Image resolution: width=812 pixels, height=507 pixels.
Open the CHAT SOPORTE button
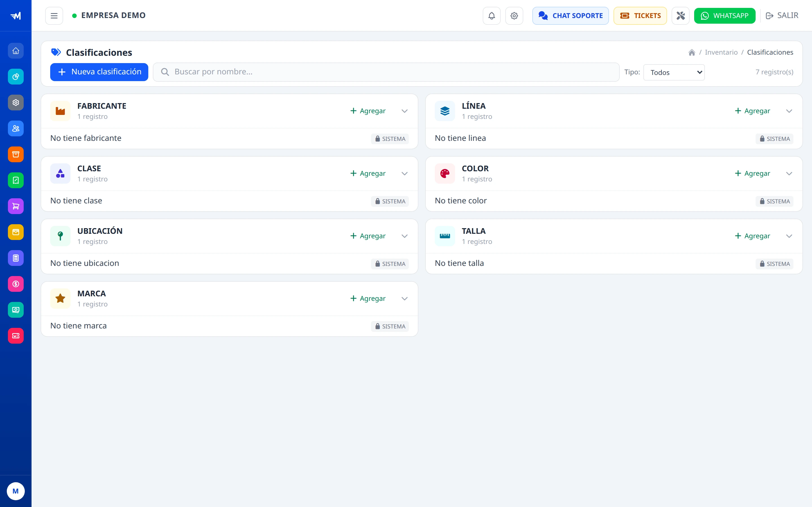(x=570, y=16)
